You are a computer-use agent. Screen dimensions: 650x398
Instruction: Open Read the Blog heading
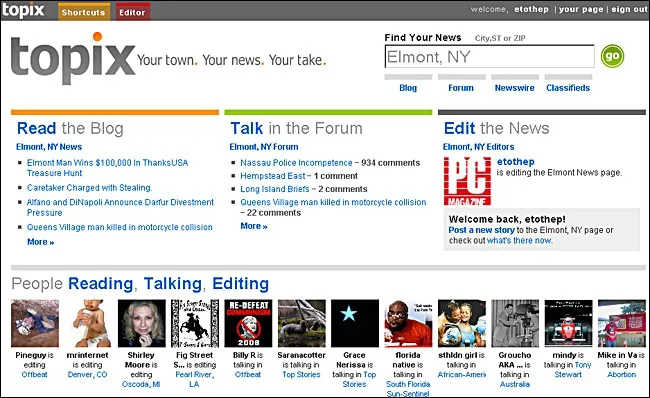point(70,128)
